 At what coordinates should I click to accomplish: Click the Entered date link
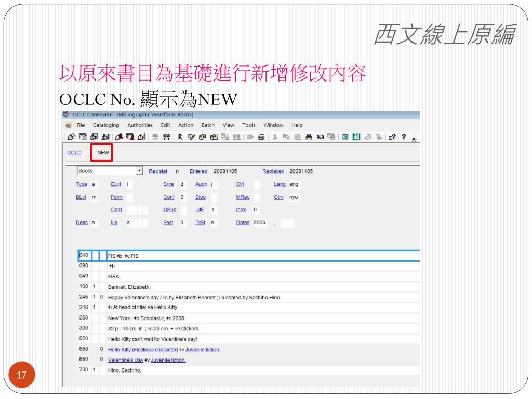(198, 171)
